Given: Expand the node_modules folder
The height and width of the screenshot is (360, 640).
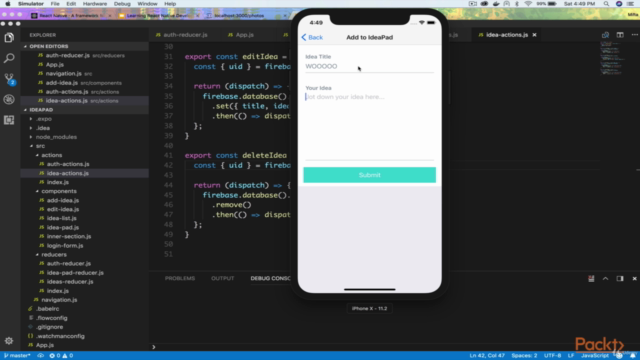Looking at the screenshot, I should (x=31, y=137).
